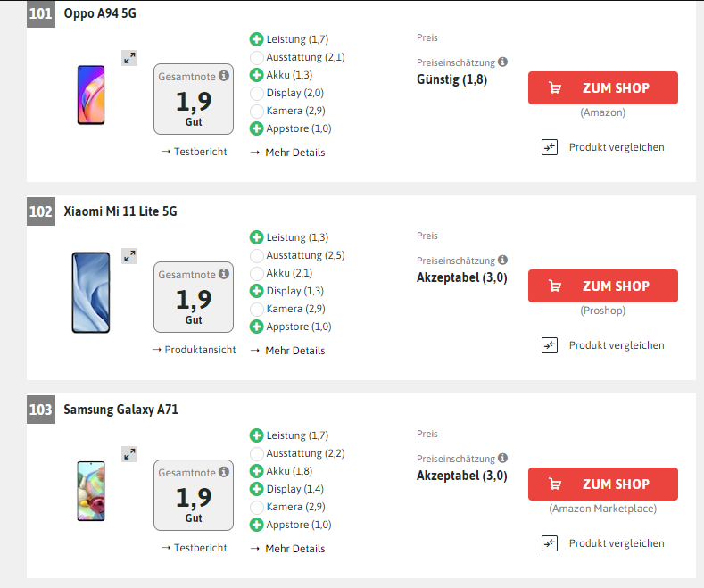Show Preiseinschätzung info for Xiaomi Mi 11 Lite
Viewport: 704px width, 588px height.
(503, 260)
